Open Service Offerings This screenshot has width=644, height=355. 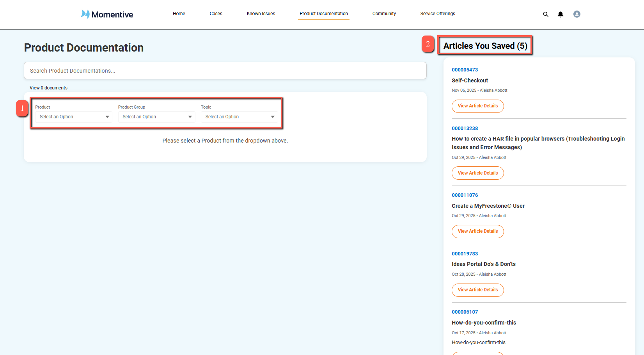coord(438,14)
